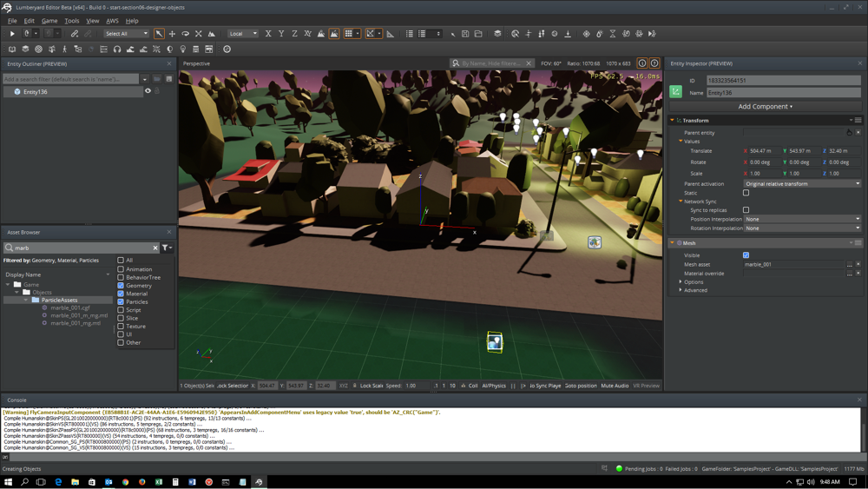Click the layers stack icon in toolbar
This screenshot has width=868, height=489.
click(x=497, y=34)
